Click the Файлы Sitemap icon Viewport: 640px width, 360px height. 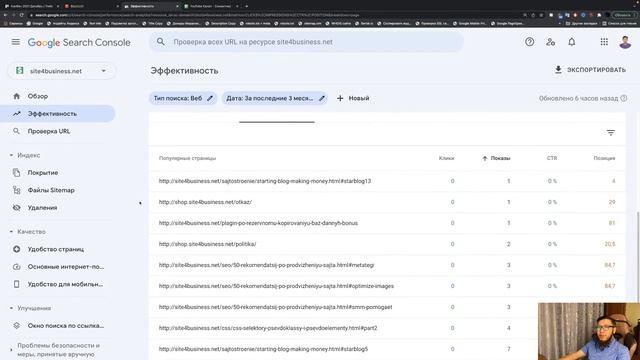(x=16, y=190)
